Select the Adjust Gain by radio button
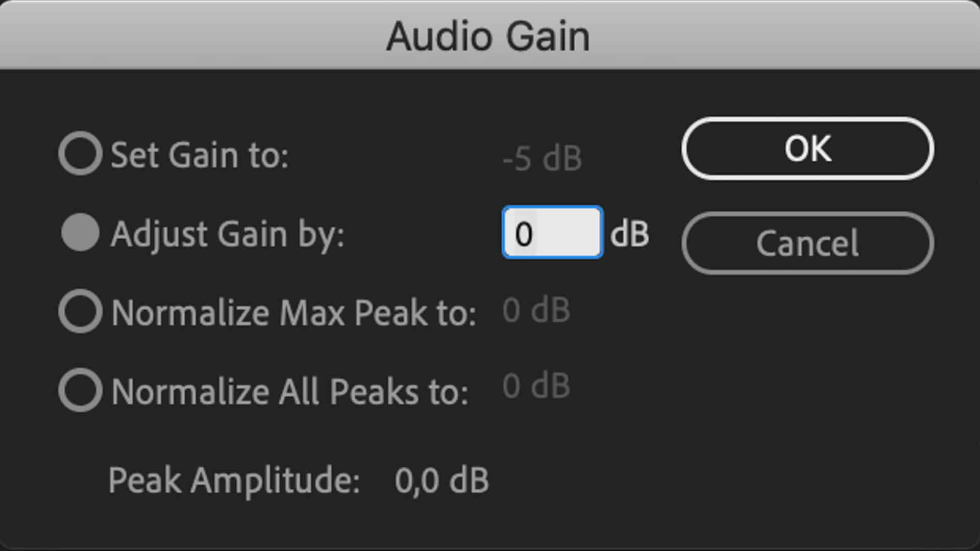Screen dimensions: 980x551 [x=80, y=233]
